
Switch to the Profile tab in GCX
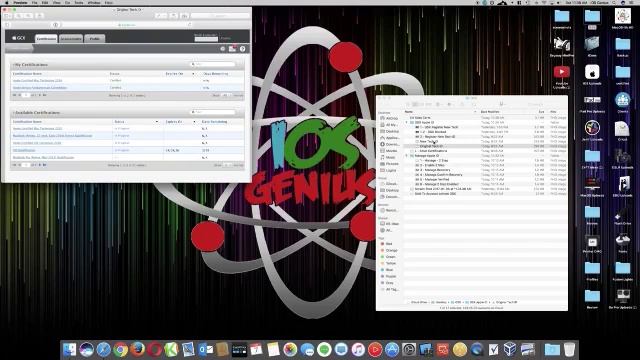[x=94, y=39]
